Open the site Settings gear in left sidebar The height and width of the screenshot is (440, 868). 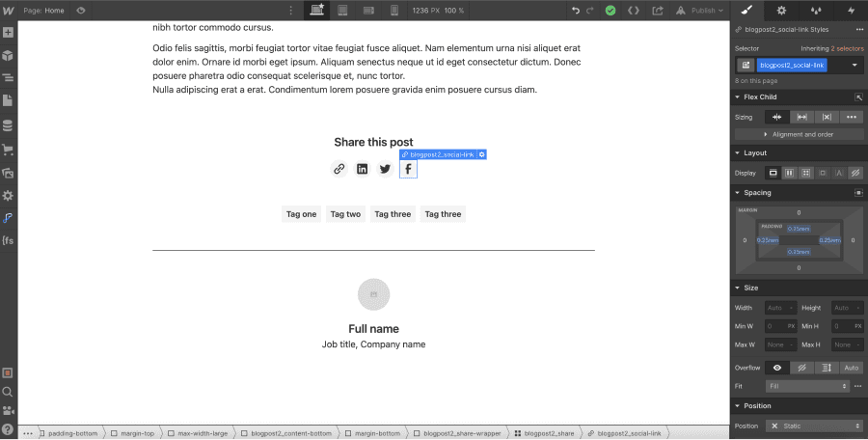[8, 196]
